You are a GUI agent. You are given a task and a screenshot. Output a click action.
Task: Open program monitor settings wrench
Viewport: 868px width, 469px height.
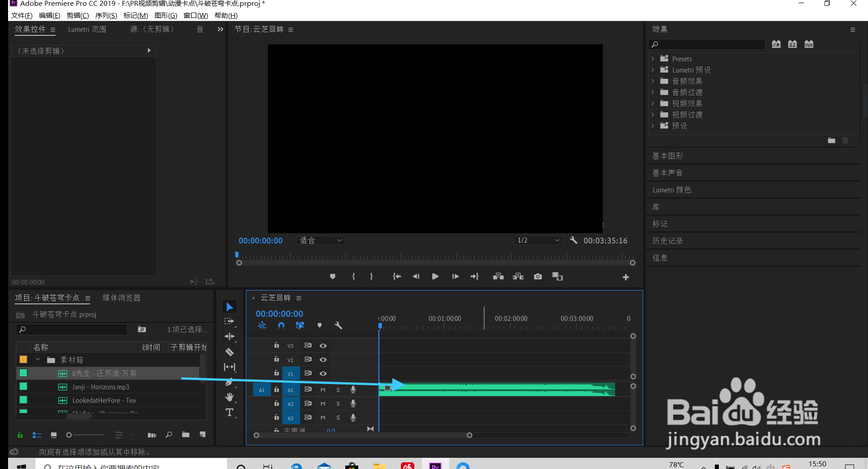[x=573, y=240]
